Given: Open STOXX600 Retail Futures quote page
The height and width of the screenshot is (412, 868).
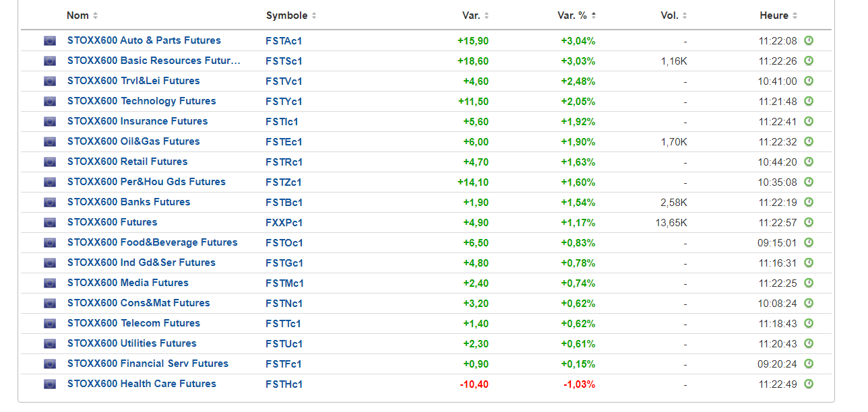Looking at the screenshot, I should [x=127, y=162].
